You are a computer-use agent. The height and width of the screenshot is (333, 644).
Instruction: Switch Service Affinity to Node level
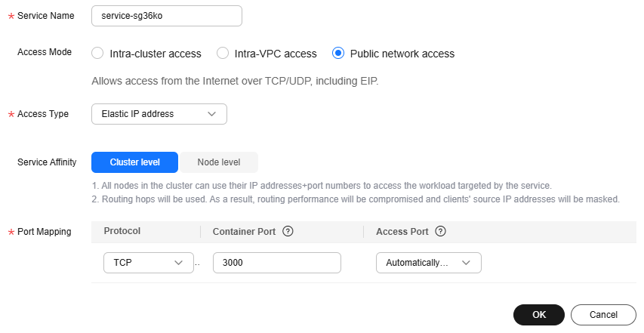(218, 162)
